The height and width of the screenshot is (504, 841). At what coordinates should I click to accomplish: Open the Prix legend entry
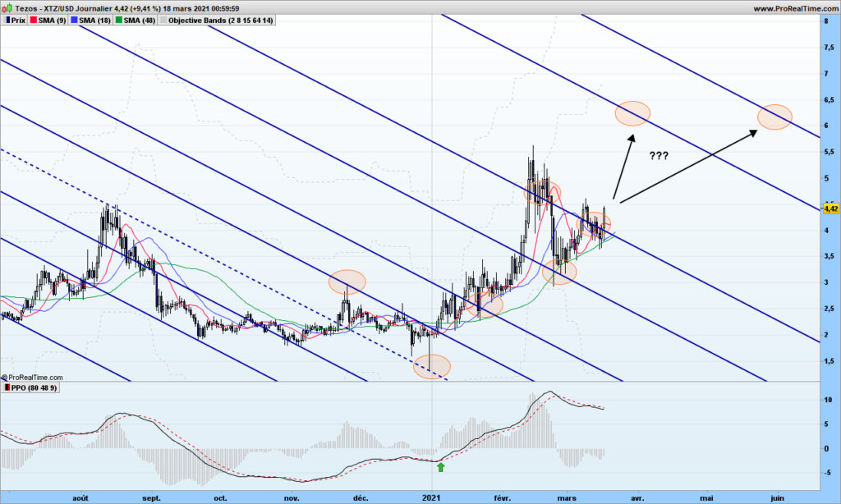(18, 21)
